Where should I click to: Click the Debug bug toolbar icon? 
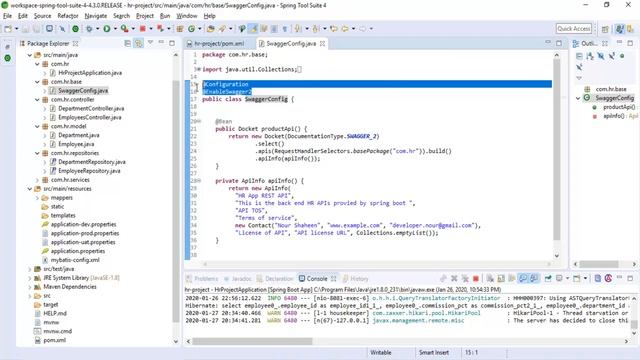[89, 29]
